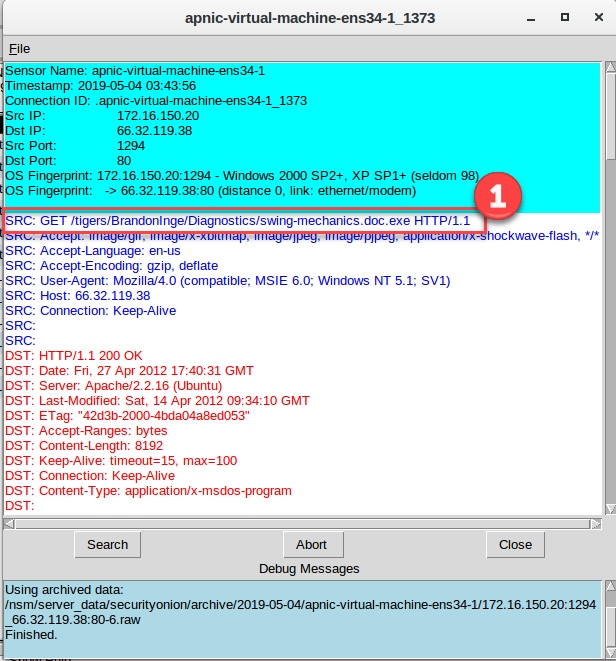Click Dst Port value 80
616x661 pixels.
[x=124, y=161]
